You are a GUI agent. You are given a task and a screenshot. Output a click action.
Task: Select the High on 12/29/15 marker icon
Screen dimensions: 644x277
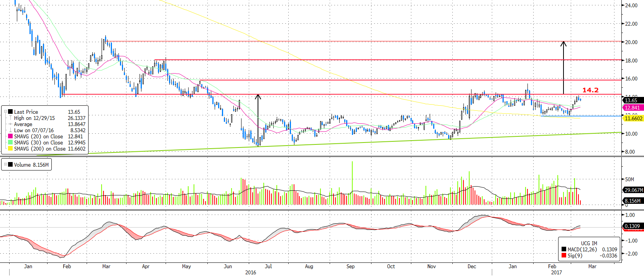pyautogui.click(x=10, y=118)
